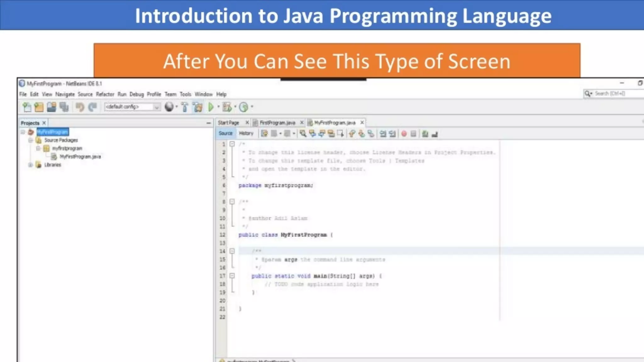The width and height of the screenshot is (644, 362).
Task: Click the New File toolbar icon
Action: tap(27, 107)
